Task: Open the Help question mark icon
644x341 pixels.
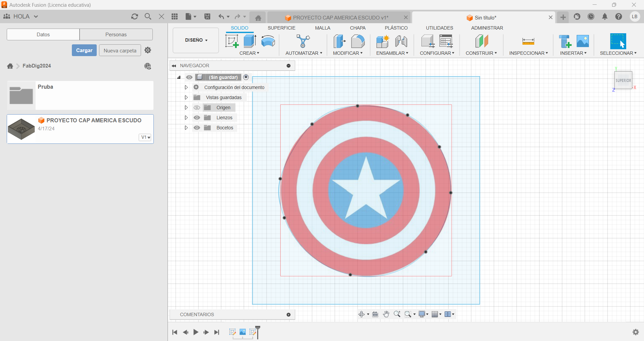Action: tap(618, 16)
